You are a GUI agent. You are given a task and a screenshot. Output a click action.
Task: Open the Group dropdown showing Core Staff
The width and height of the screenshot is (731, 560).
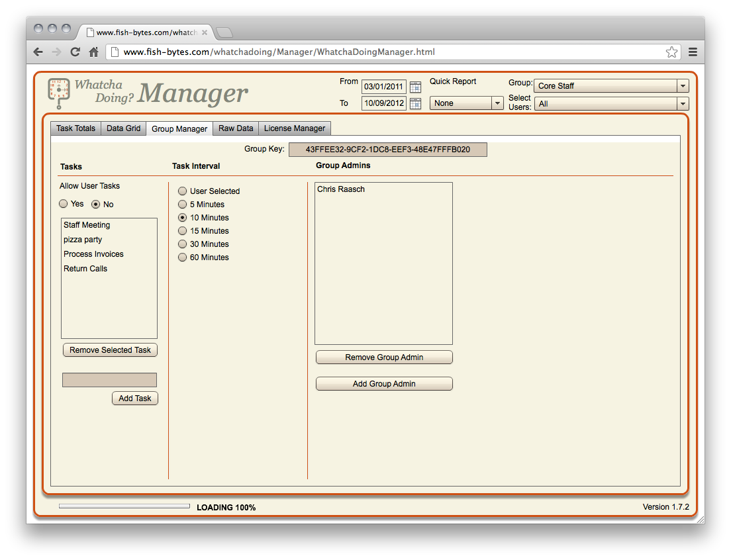pyautogui.click(x=610, y=86)
